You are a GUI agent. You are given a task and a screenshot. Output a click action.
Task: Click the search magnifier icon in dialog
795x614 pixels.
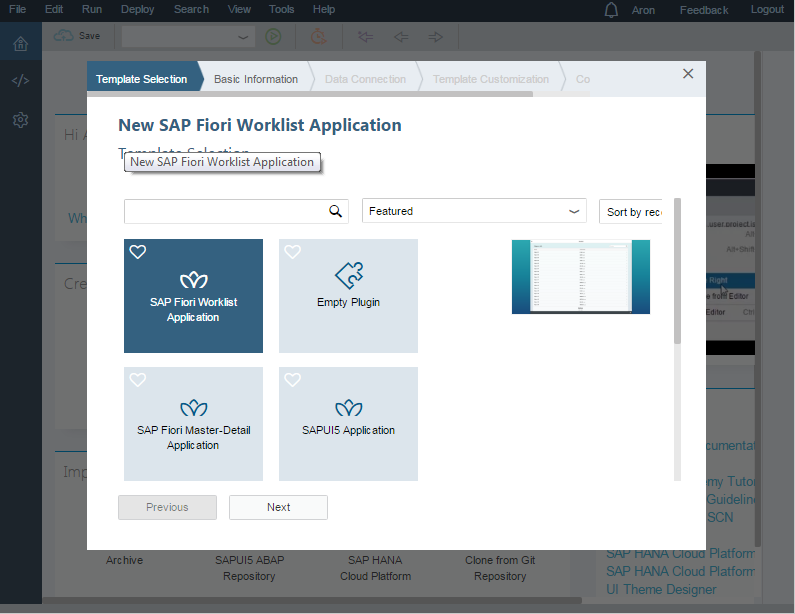coord(335,211)
